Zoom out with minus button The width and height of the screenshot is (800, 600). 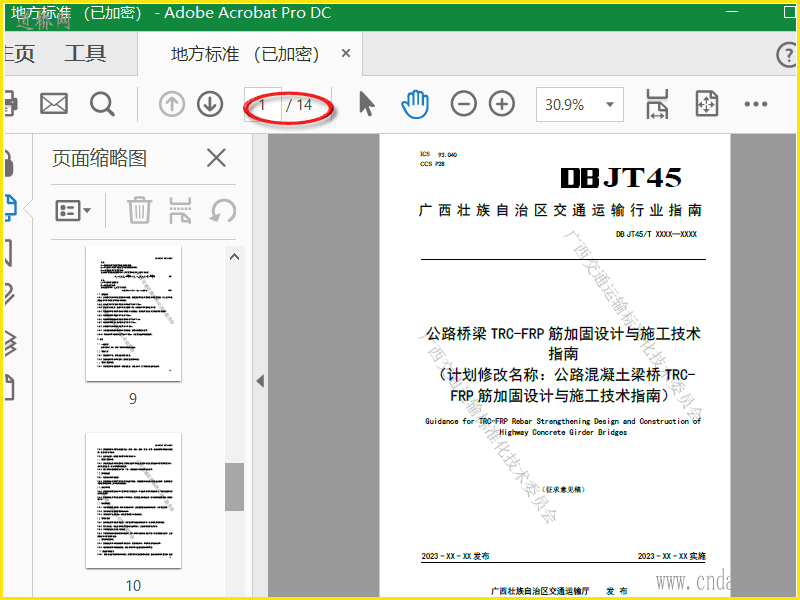coord(463,104)
